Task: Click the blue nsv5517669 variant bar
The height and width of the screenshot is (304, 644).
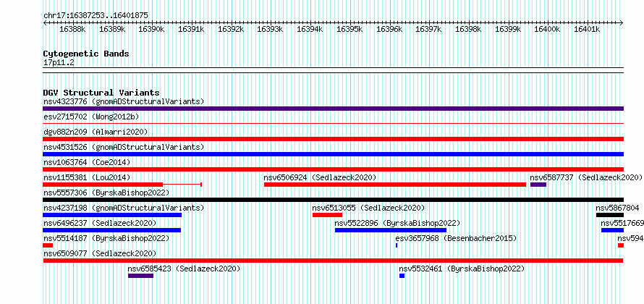Action: tap(612, 230)
